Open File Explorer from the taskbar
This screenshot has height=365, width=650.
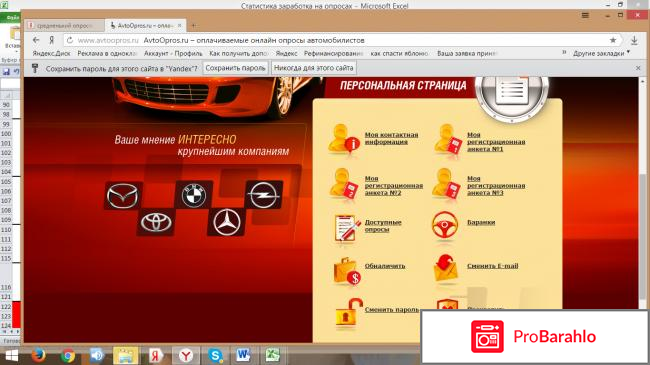tap(126, 355)
